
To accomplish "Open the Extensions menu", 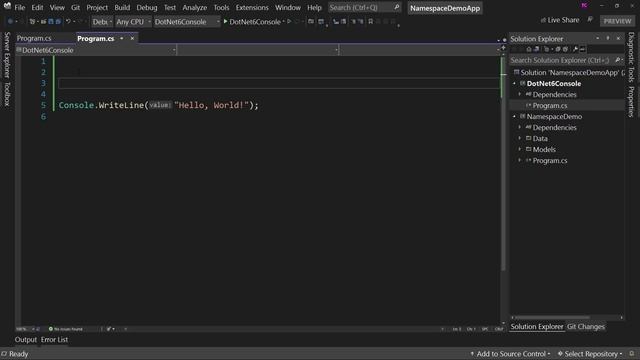I will [252, 7].
